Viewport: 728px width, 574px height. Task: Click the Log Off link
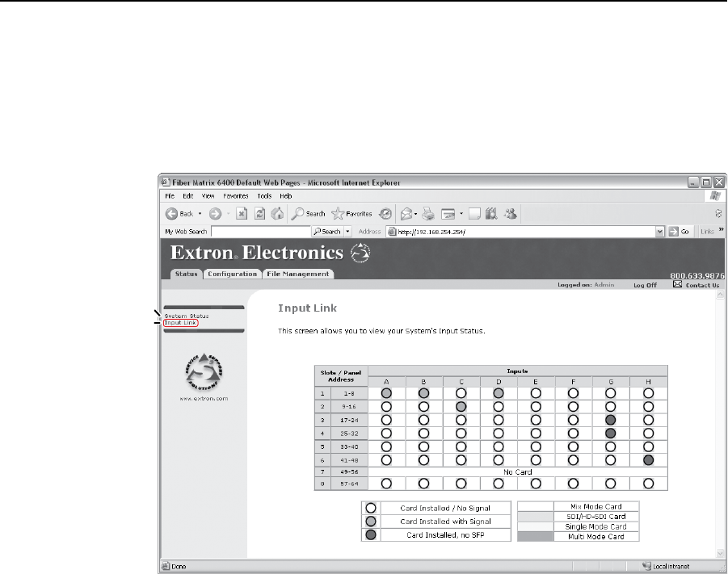tap(646, 285)
